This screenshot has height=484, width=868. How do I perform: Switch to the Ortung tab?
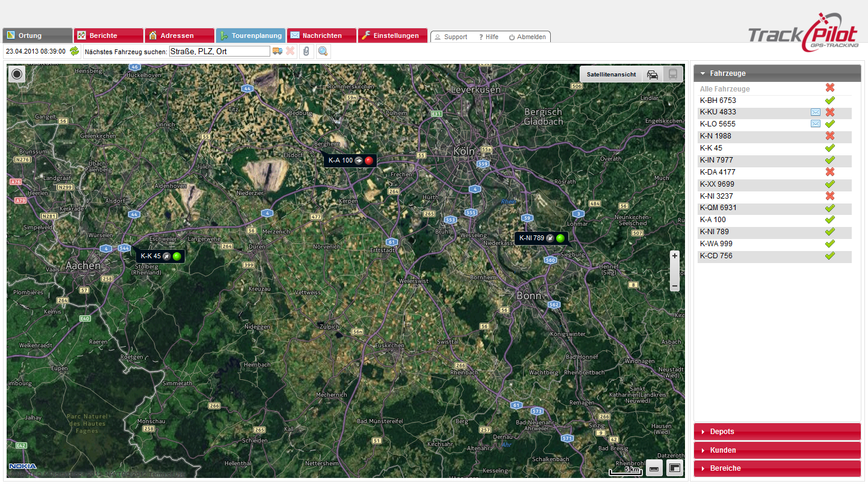[x=37, y=36]
